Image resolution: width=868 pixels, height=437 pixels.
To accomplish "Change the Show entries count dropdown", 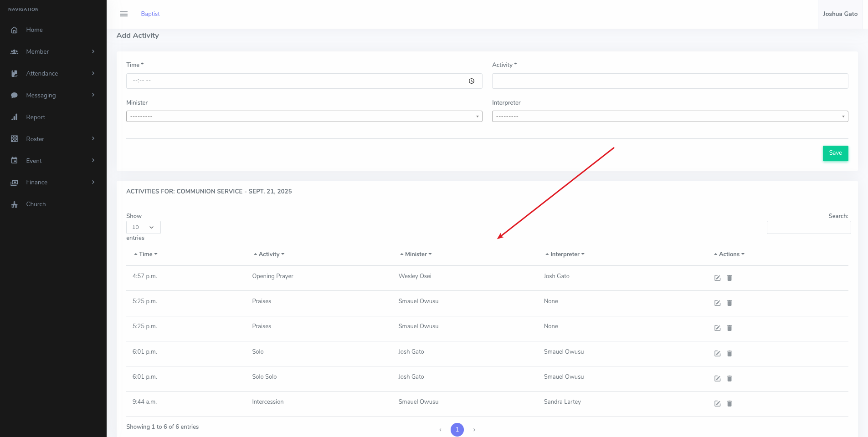I will [x=143, y=227].
